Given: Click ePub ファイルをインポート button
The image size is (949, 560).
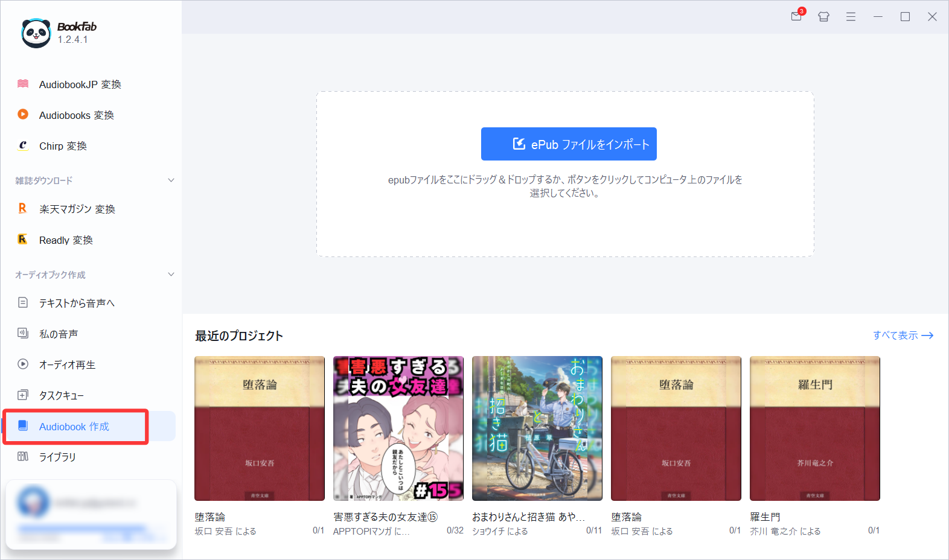Looking at the screenshot, I should pyautogui.click(x=569, y=144).
